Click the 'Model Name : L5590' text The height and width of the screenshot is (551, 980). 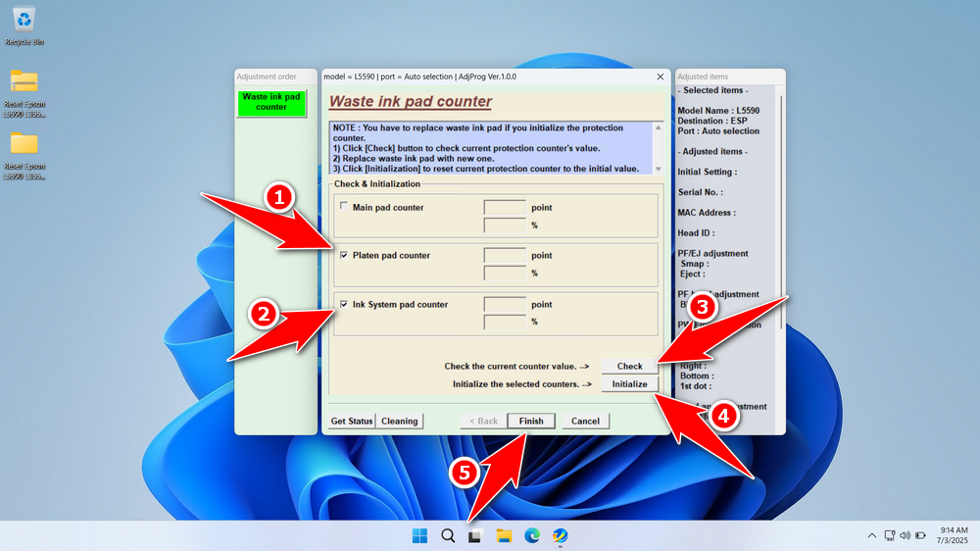click(718, 111)
